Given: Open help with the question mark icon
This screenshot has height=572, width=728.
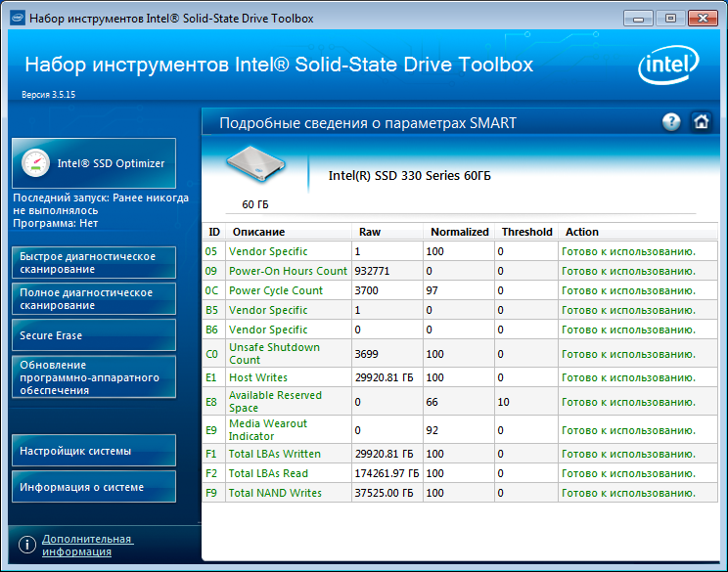Looking at the screenshot, I should tap(671, 122).
